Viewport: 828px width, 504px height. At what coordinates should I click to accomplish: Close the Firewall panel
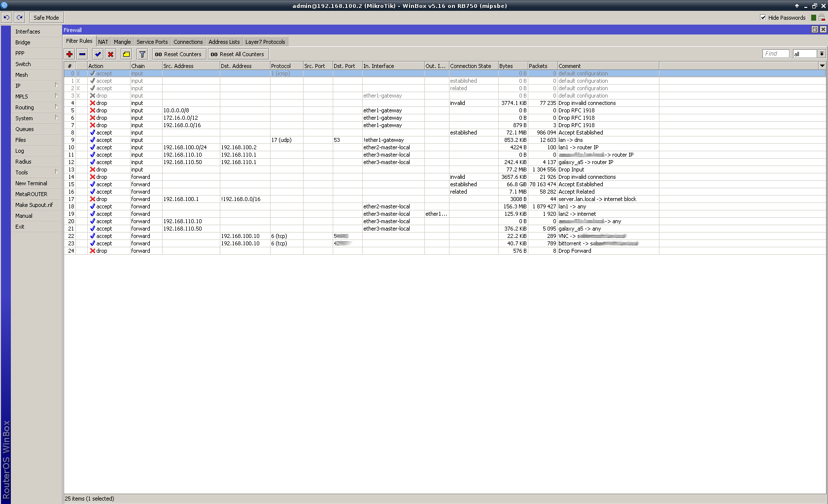click(x=823, y=30)
